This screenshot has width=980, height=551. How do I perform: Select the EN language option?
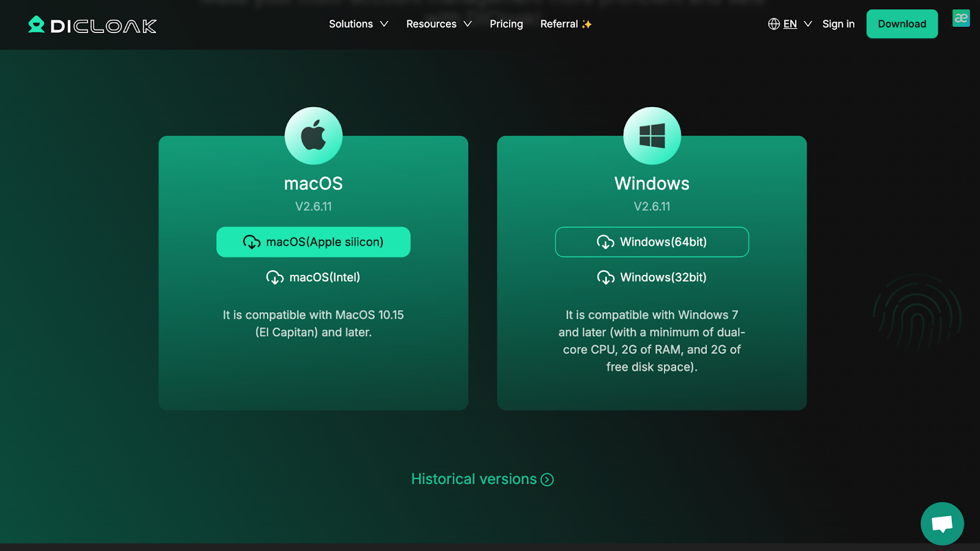(x=790, y=24)
